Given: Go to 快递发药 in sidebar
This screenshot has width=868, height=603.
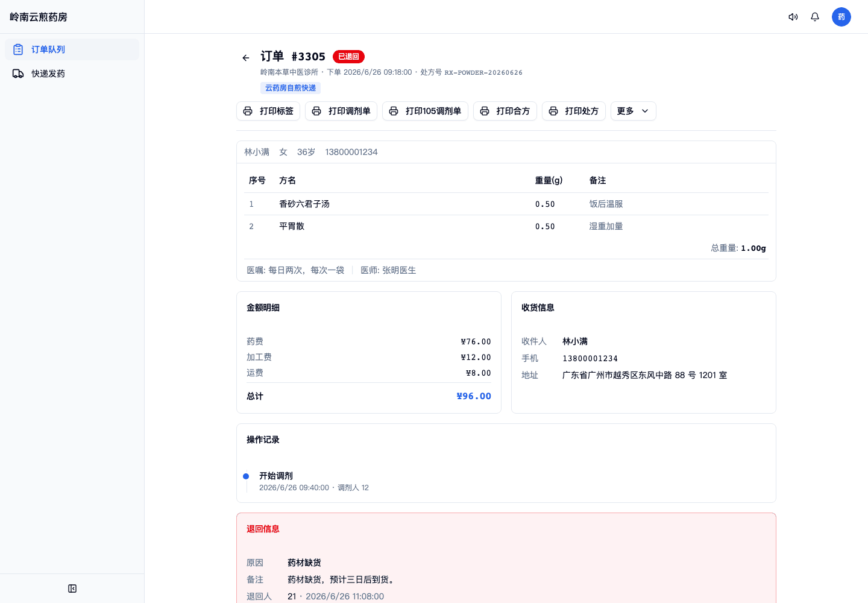Looking at the screenshot, I should pyautogui.click(x=72, y=74).
